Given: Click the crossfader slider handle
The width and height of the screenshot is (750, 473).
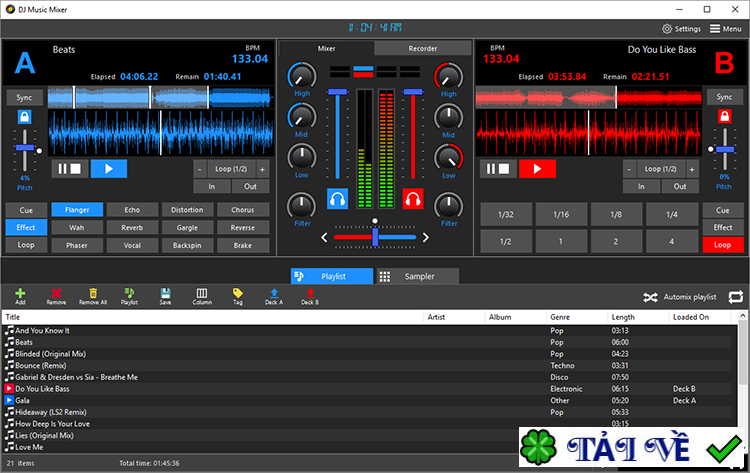Looking at the screenshot, I should coord(374,237).
